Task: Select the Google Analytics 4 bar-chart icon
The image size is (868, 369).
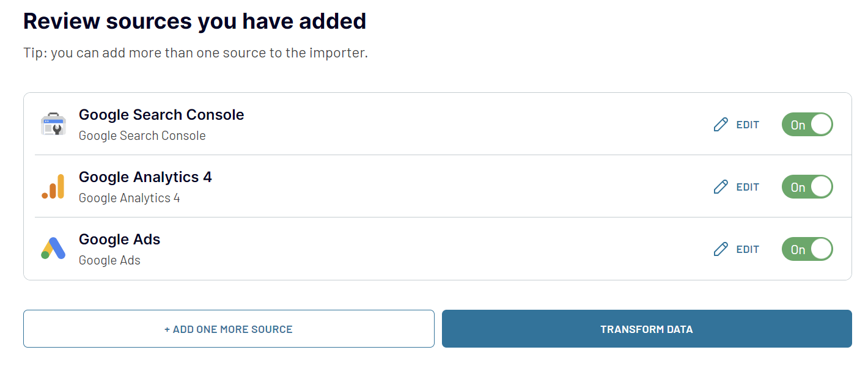Action: click(x=53, y=186)
